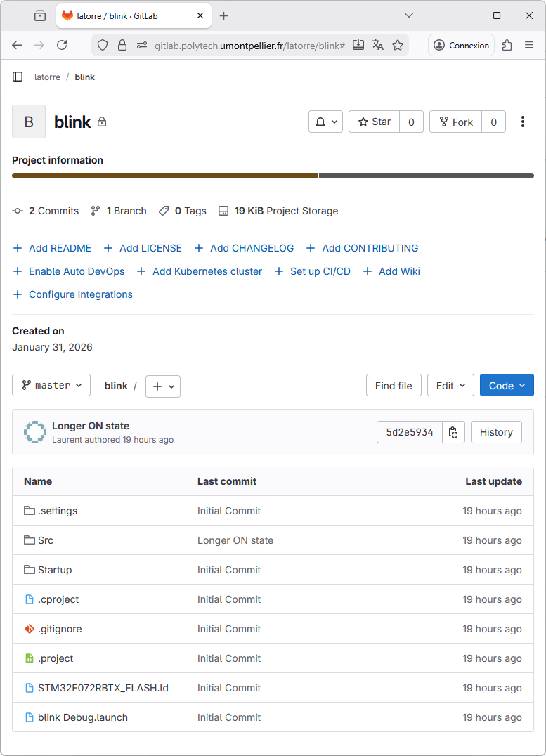Screen dimensions: 546x756
Task: Click the History button
Action: (x=496, y=432)
